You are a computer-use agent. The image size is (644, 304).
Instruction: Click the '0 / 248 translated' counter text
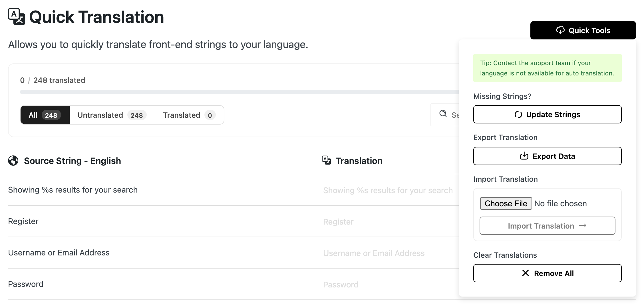[x=53, y=80]
